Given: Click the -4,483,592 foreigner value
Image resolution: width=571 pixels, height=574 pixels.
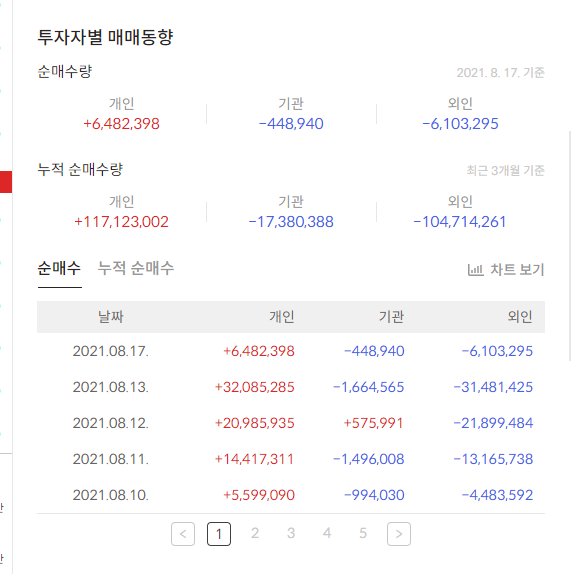Looking at the screenshot, I should coord(497,495).
